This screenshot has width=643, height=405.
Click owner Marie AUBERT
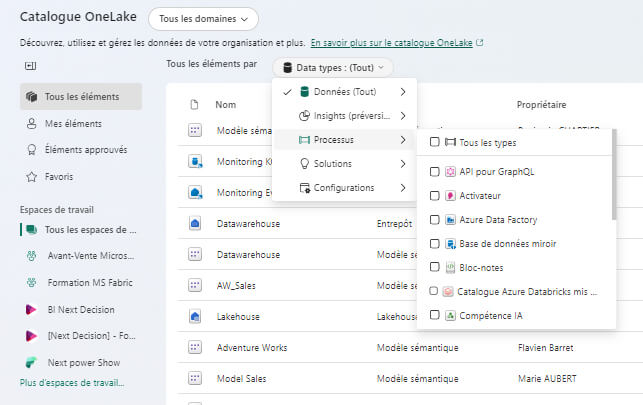[x=547, y=379]
